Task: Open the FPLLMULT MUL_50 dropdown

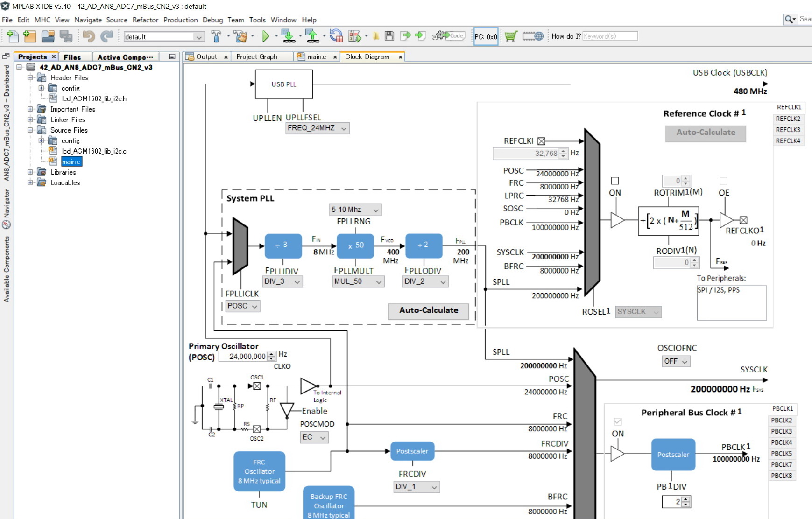Action: pos(358,281)
